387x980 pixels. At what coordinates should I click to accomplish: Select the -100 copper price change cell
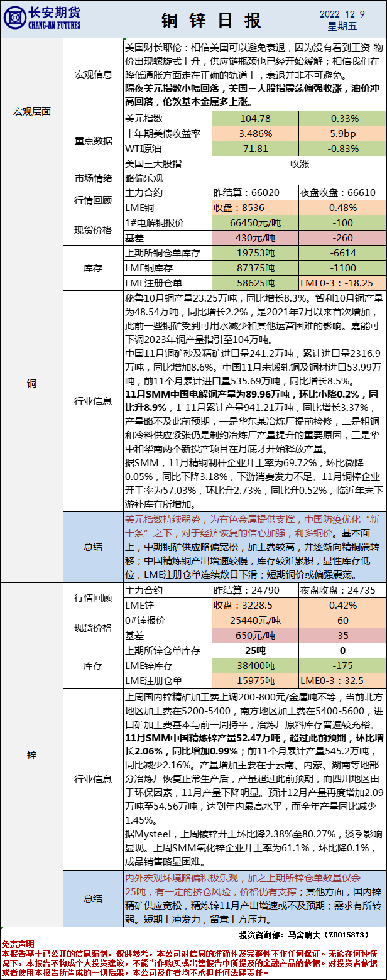[x=343, y=222]
